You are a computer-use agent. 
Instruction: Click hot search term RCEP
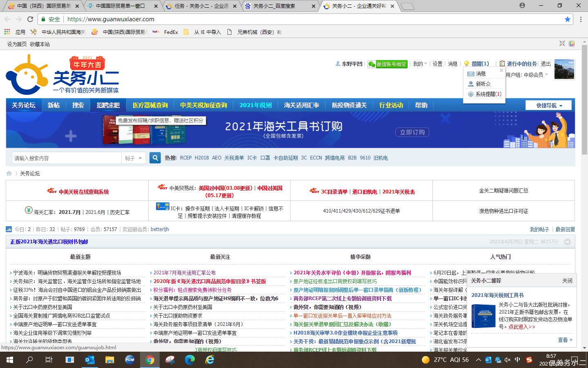tap(186, 158)
